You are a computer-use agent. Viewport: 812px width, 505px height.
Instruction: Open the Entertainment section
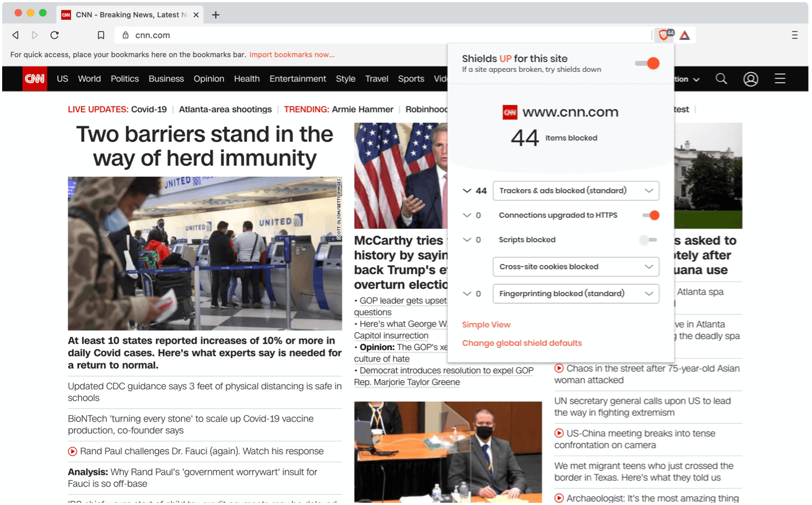[x=298, y=79]
